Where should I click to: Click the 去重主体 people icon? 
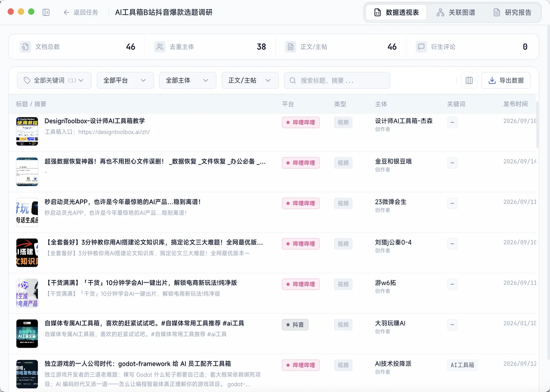(160, 47)
